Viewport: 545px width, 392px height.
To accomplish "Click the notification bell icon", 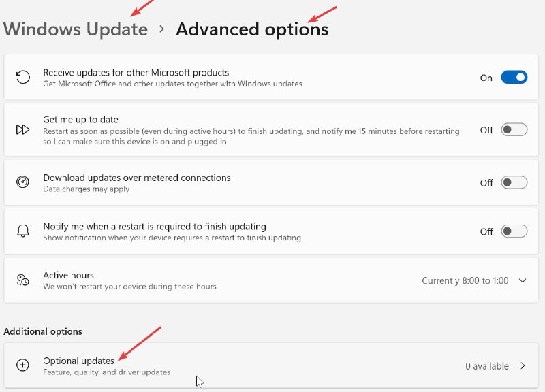I will click(23, 231).
